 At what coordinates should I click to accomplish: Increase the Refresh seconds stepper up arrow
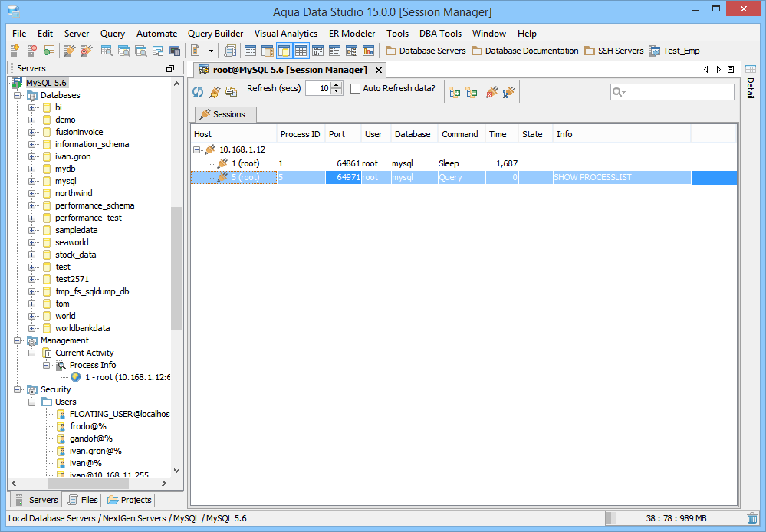pos(336,85)
